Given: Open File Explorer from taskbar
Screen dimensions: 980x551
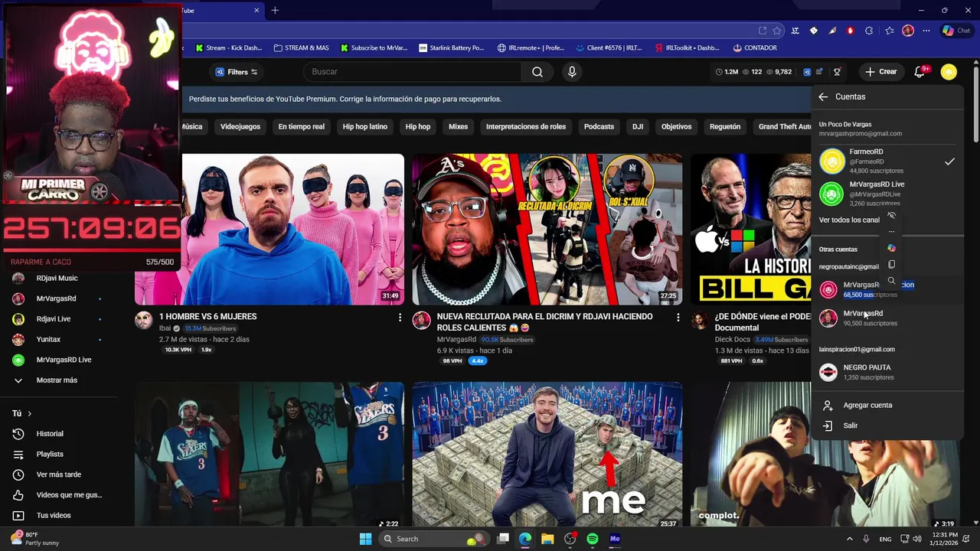Looking at the screenshot, I should 547,539.
